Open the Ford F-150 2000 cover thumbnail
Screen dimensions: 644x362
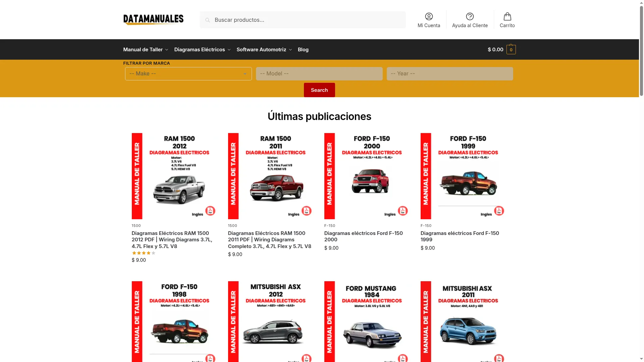coord(367,176)
